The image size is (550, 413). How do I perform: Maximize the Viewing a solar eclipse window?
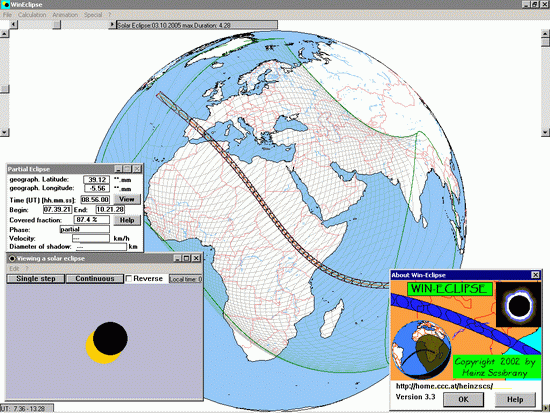187,258
